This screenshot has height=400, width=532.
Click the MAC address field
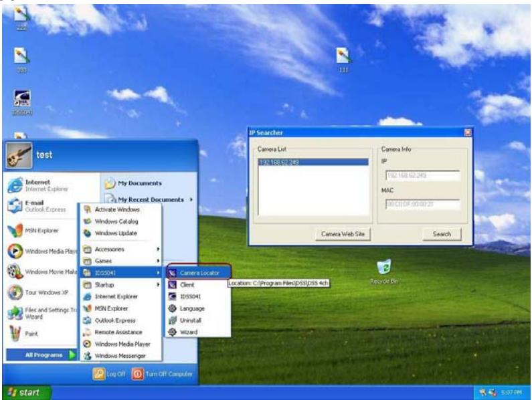click(x=422, y=204)
